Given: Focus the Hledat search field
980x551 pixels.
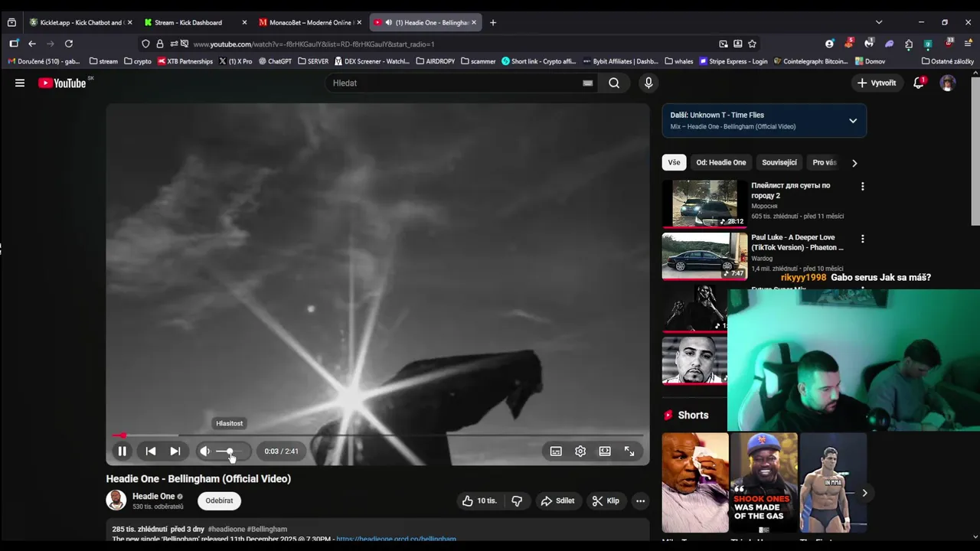Looking at the screenshot, I should (456, 83).
